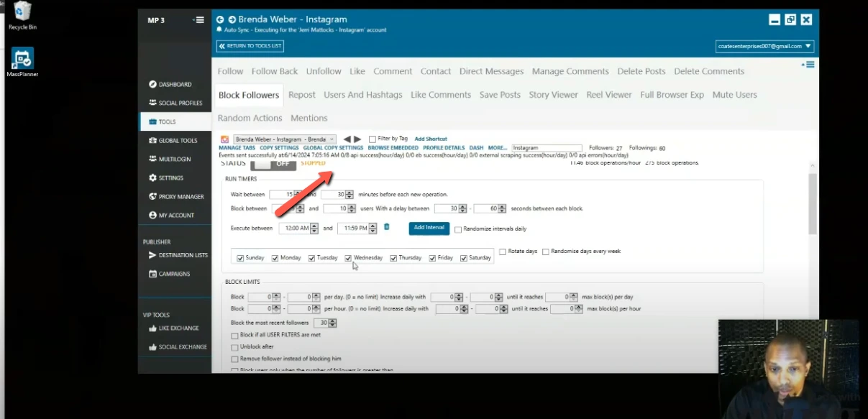Uncheck the Wednesday run day
Image resolution: width=868 pixels, height=419 pixels.
pos(349,257)
